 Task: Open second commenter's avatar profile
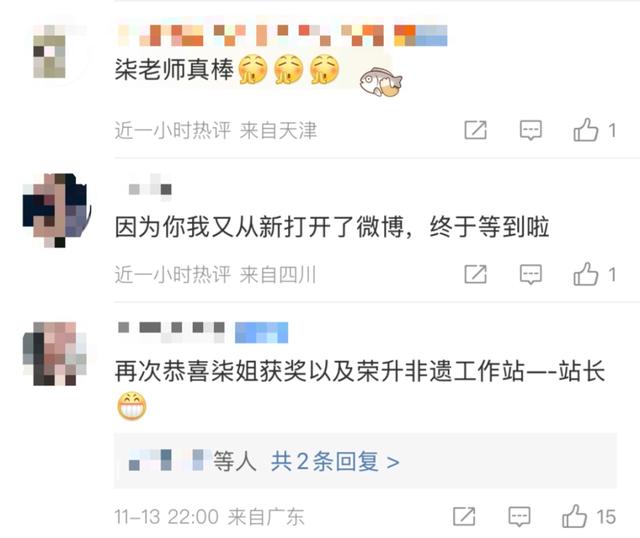click(x=56, y=210)
